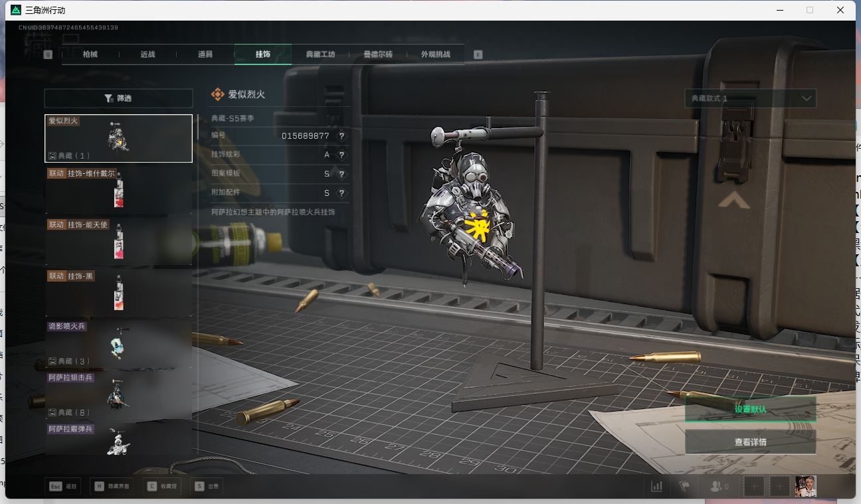Select the 诡影喷火兵 charm thumbnail
The width and height of the screenshot is (861, 504).
[x=118, y=344]
